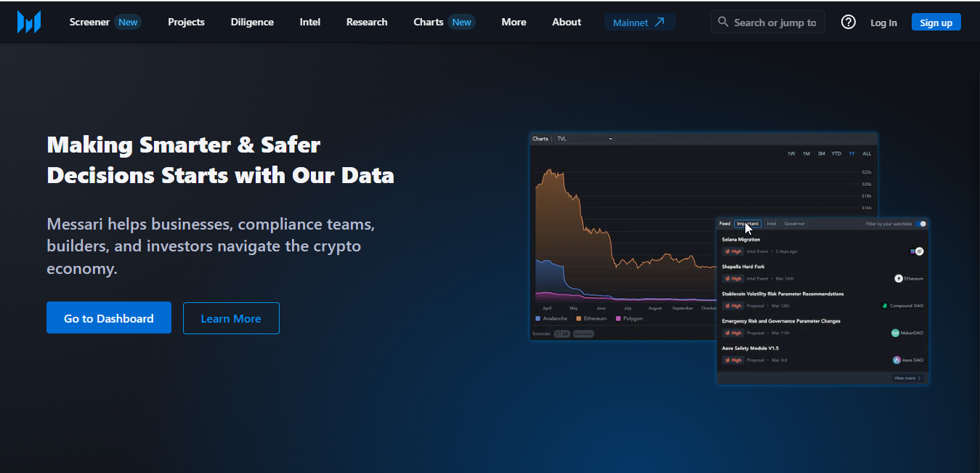Viewport: 980px width, 473px height.
Task: Click the Avalanche legend color swatch
Action: 538,318
